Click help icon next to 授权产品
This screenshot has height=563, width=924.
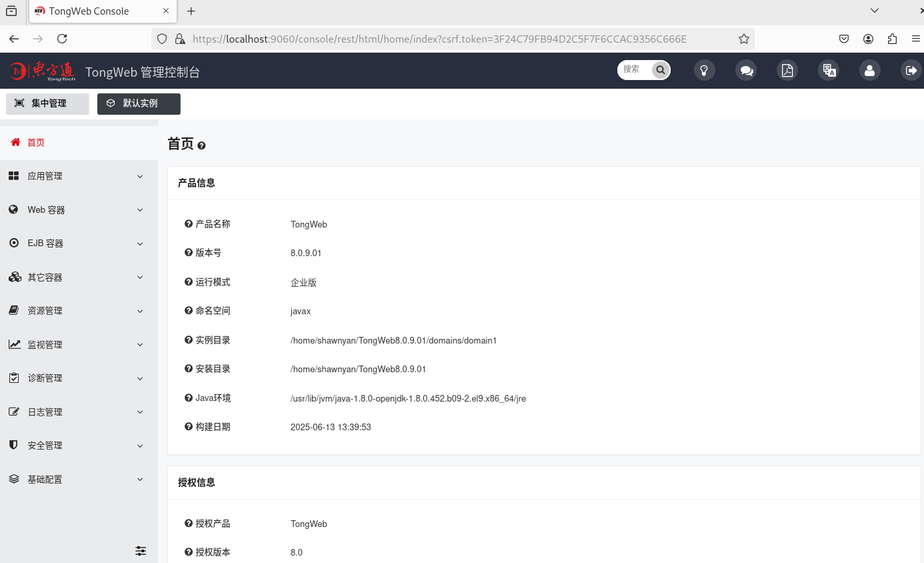[189, 524]
